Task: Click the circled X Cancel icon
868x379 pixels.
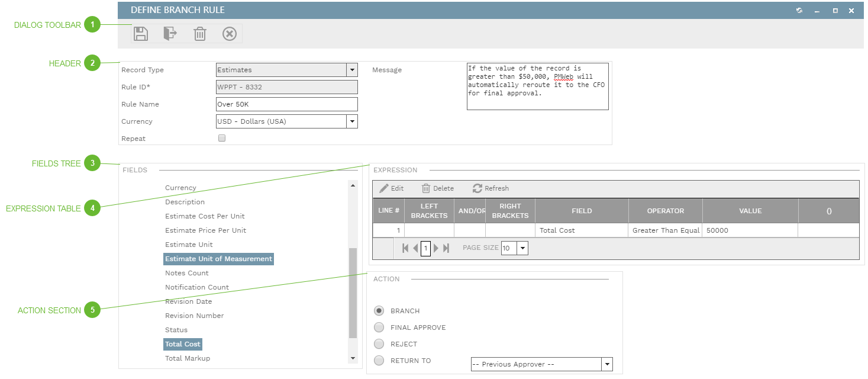Action: 230,34
